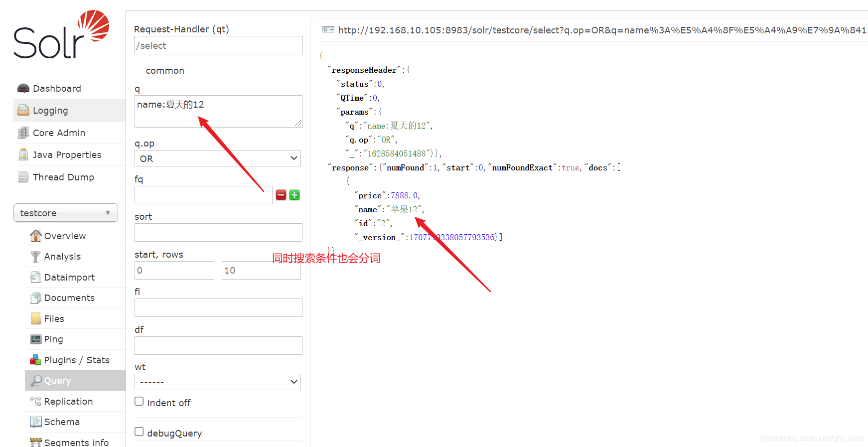
Task: Click the Schema book icon
Action: (35, 422)
